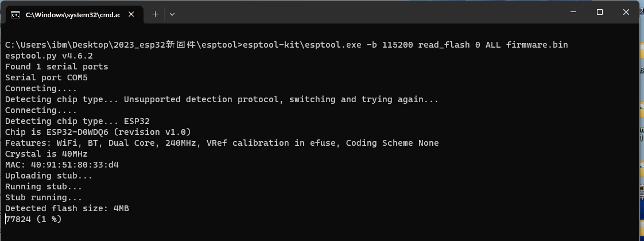
Task: Click the "Uploading stub..." line
Action: pos(49,176)
